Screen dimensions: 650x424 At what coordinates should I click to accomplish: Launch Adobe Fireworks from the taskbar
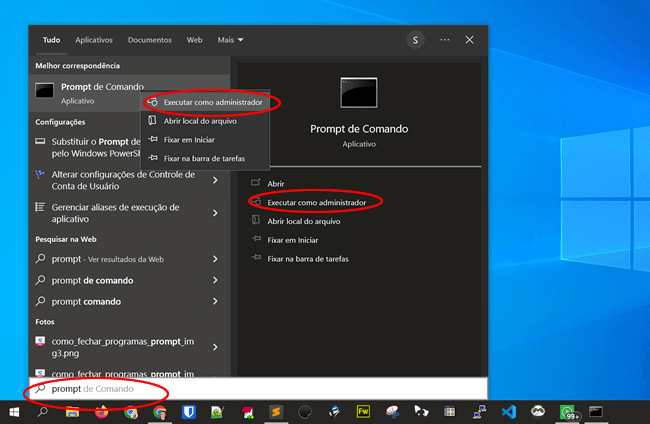click(363, 412)
